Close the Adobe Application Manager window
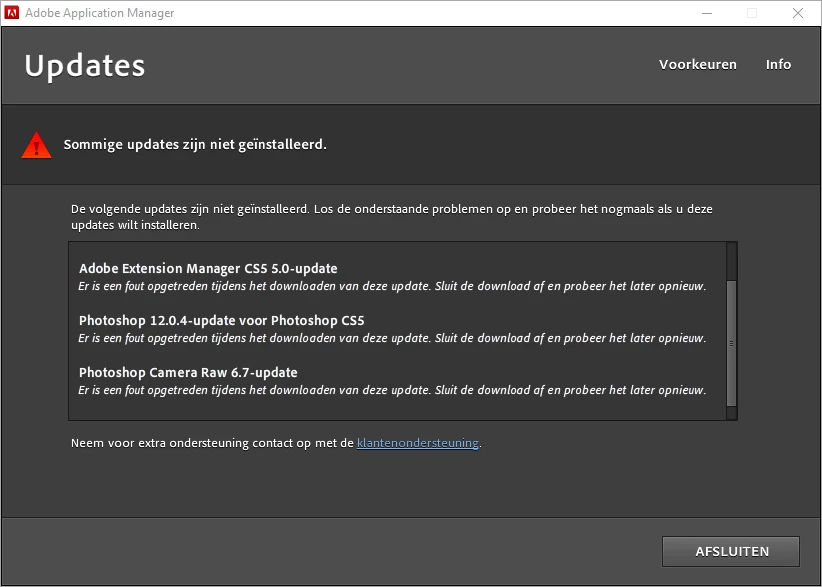The height and width of the screenshot is (587, 822). coord(798,13)
